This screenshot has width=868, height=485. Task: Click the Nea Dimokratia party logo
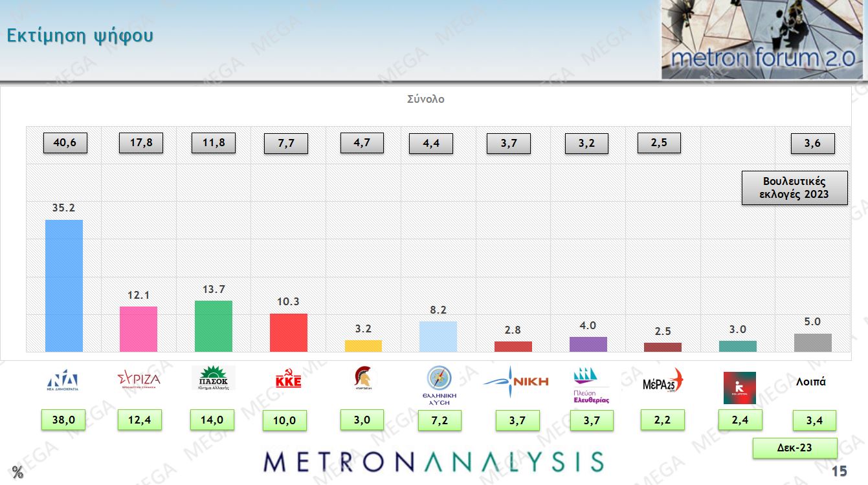click(63, 382)
